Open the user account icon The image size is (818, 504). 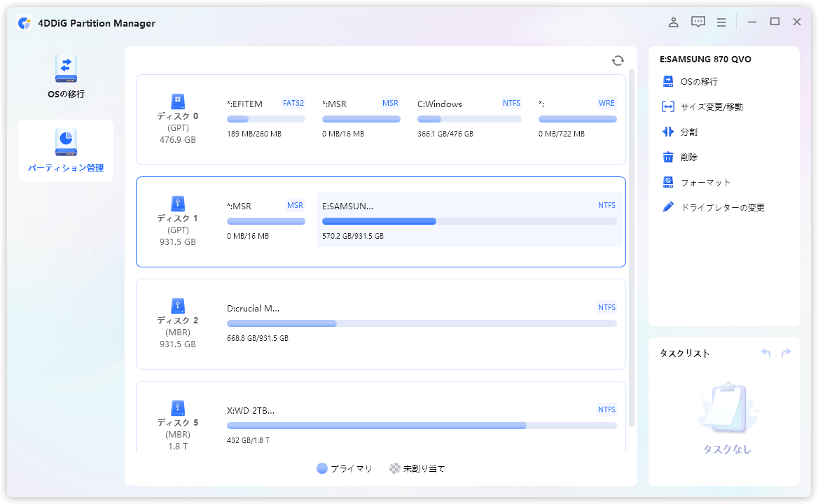point(674,22)
